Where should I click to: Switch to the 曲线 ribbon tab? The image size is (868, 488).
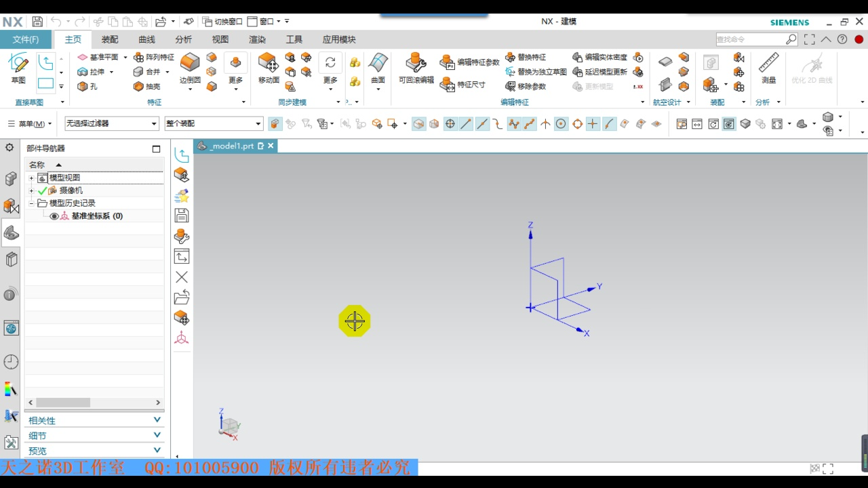[146, 39]
